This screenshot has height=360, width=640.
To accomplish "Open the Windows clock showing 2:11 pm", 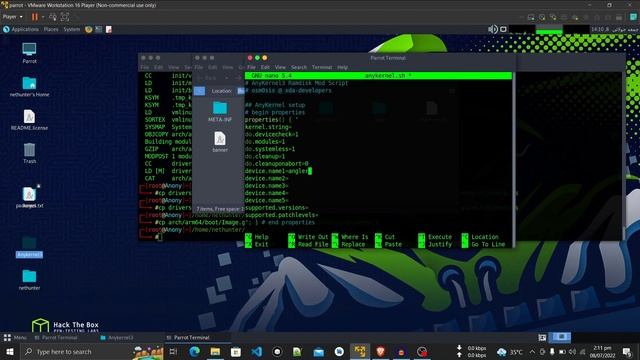I will tap(603, 352).
